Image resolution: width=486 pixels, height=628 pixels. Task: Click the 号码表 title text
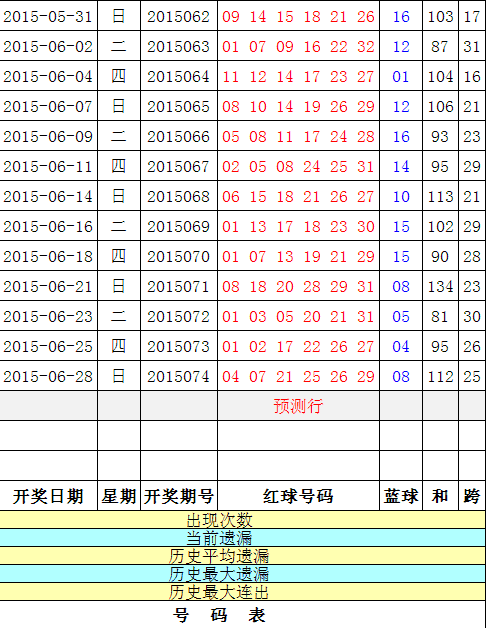219,615
